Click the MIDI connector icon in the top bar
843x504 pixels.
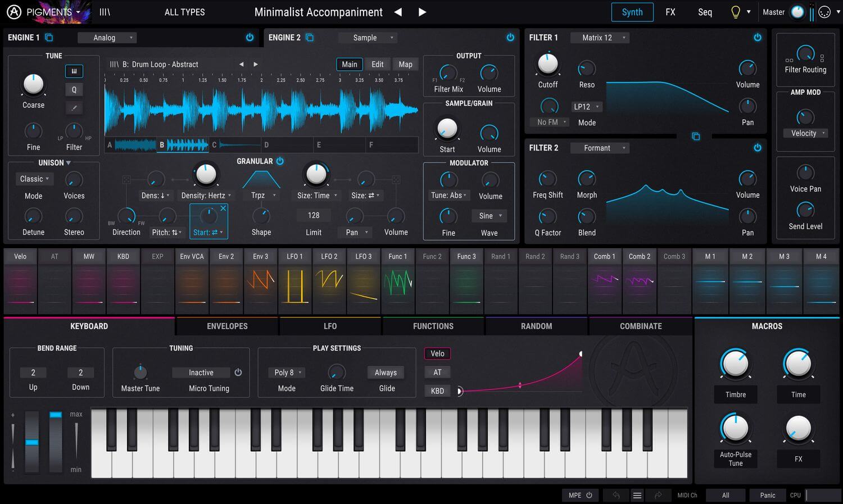(824, 11)
